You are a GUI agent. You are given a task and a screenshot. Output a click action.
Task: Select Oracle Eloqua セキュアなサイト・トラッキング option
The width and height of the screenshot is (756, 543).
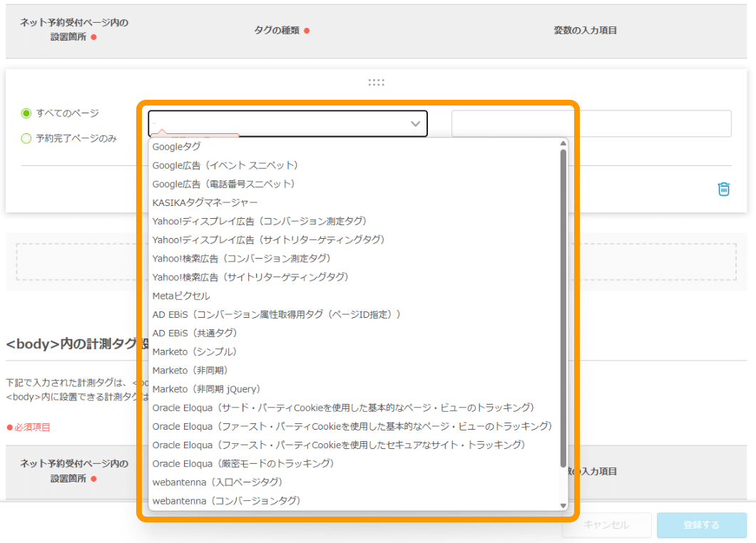tap(355, 445)
